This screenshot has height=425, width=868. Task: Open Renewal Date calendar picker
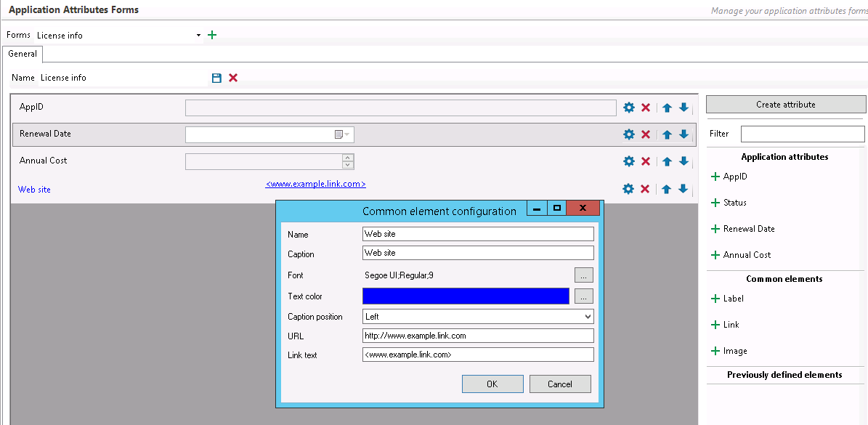341,134
